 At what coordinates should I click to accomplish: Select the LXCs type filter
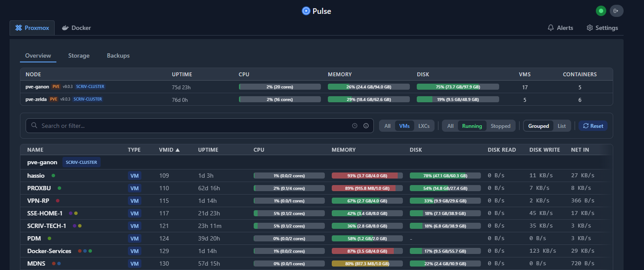click(424, 126)
